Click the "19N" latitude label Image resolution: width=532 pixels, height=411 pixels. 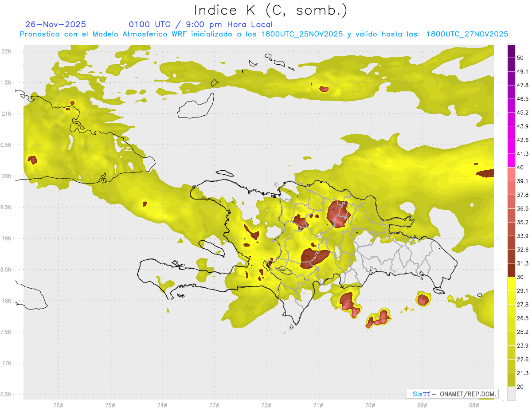point(7,238)
